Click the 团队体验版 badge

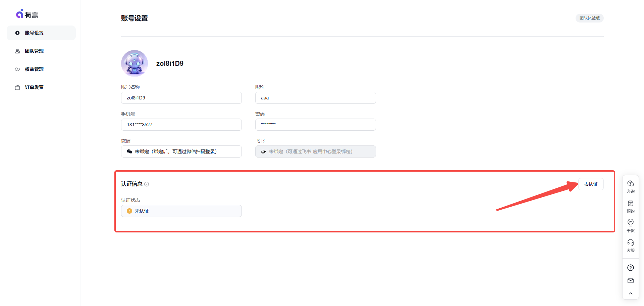click(x=589, y=18)
